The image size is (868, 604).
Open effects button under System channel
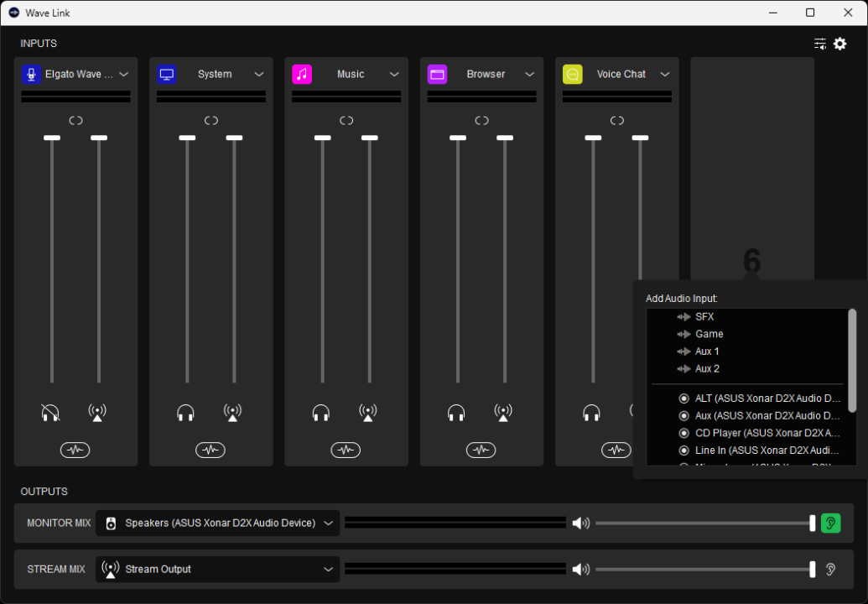pyautogui.click(x=211, y=450)
